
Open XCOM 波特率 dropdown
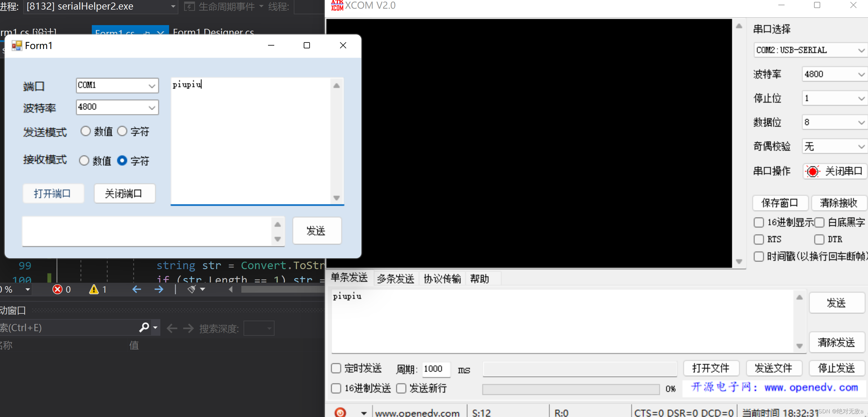pyautogui.click(x=834, y=74)
